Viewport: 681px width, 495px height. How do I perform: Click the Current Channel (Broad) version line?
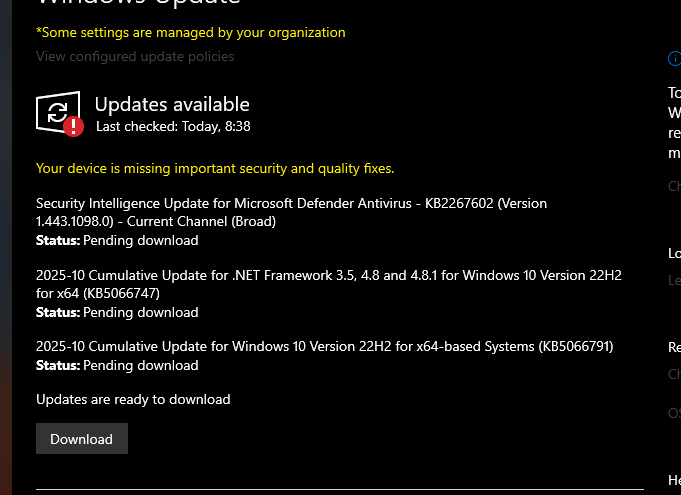click(x=155, y=221)
